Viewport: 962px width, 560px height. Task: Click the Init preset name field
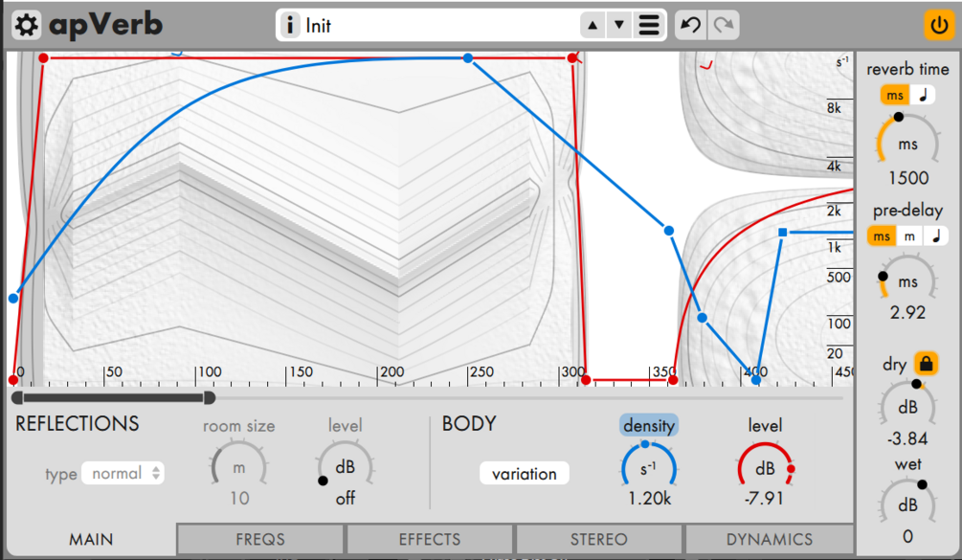(438, 25)
